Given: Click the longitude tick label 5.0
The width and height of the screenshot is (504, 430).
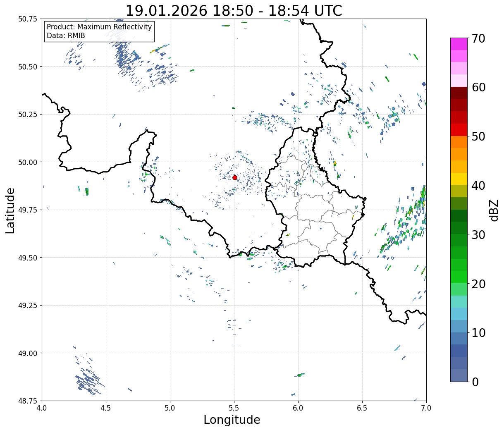Looking at the screenshot, I should [x=170, y=408].
